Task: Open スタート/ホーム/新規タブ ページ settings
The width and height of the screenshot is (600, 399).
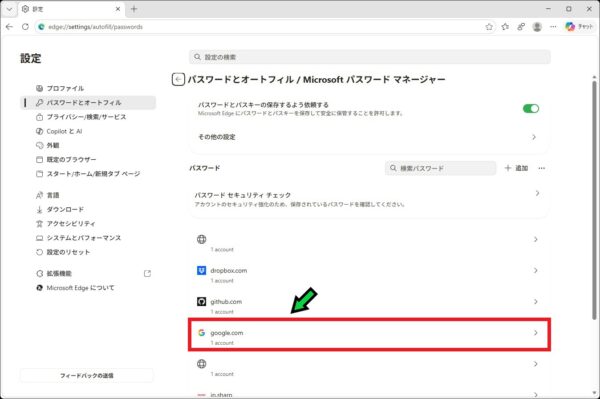Action: coord(88,174)
